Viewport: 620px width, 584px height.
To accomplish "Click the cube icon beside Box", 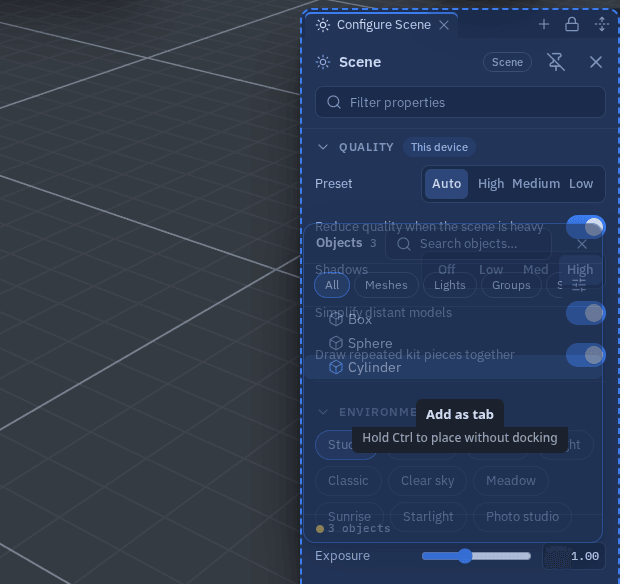I will (336, 319).
